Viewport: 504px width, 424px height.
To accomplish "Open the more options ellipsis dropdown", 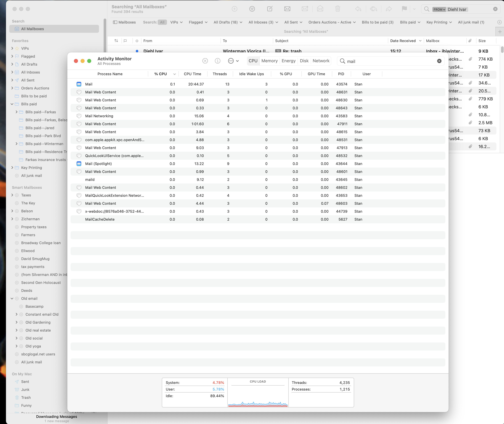I will pyautogui.click(x=233, y=61).
